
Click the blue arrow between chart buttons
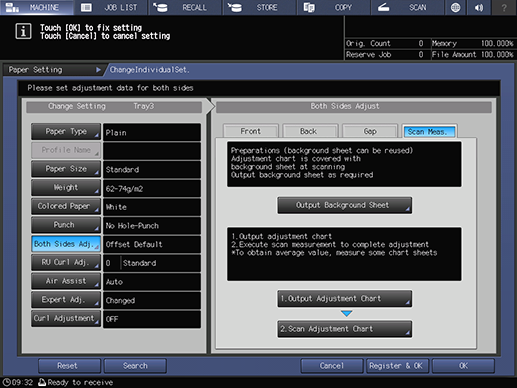(x=346, y=314)
